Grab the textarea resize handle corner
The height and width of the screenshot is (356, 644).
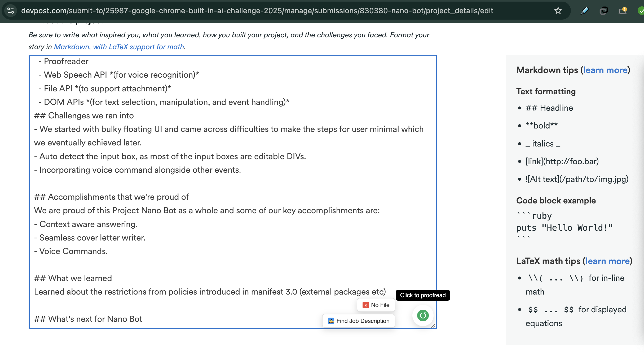[x=433, y=326]
